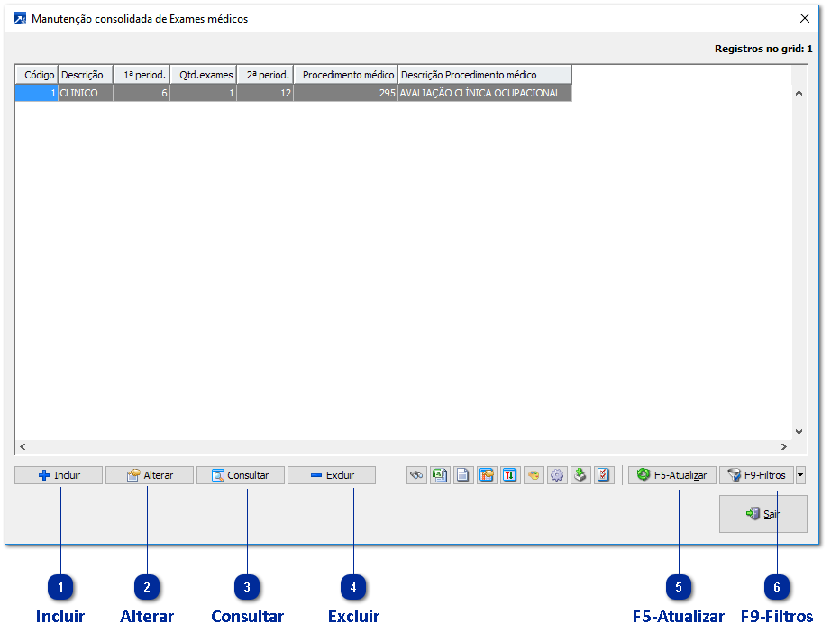Click the Descrição column header
The width and height of the screenshot is (840, 642).
click(x=86, y=75)
